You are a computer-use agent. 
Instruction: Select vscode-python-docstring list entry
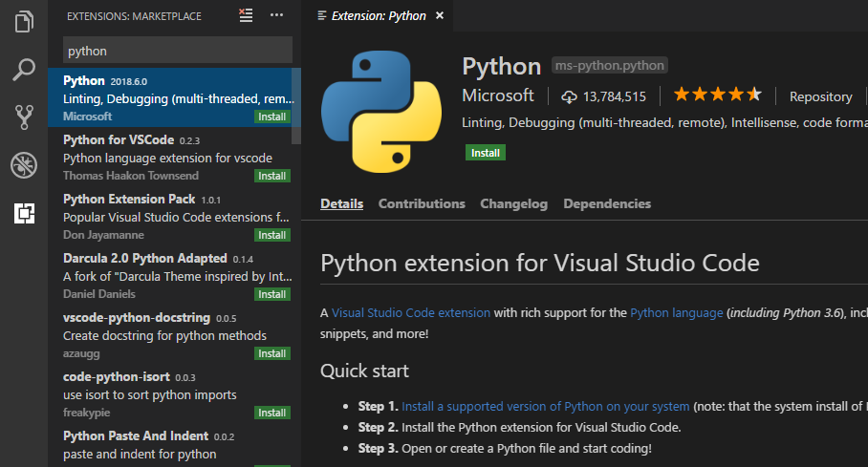pos(174,334)
